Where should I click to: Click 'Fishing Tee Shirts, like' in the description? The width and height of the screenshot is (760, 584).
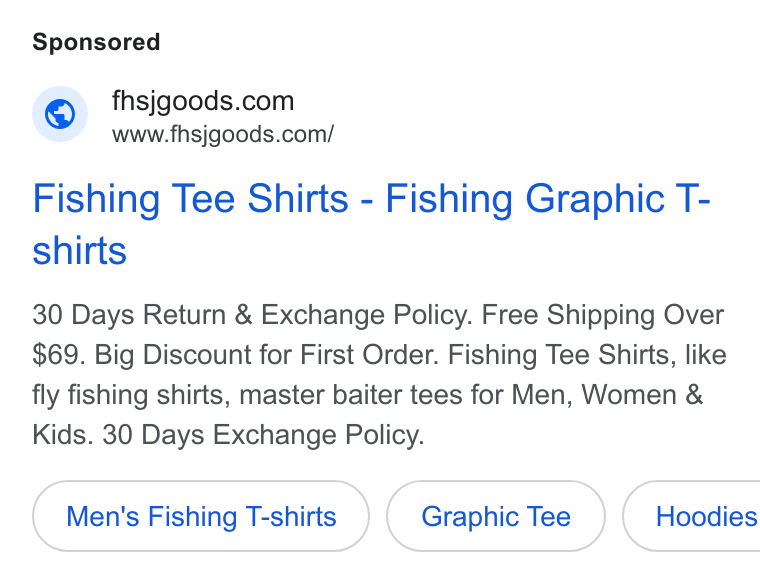coord(587,354)
